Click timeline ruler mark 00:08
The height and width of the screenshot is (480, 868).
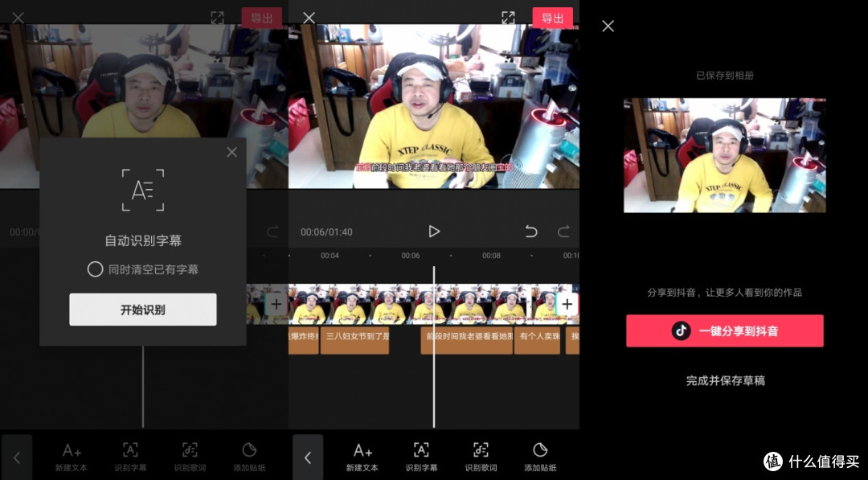491,256
